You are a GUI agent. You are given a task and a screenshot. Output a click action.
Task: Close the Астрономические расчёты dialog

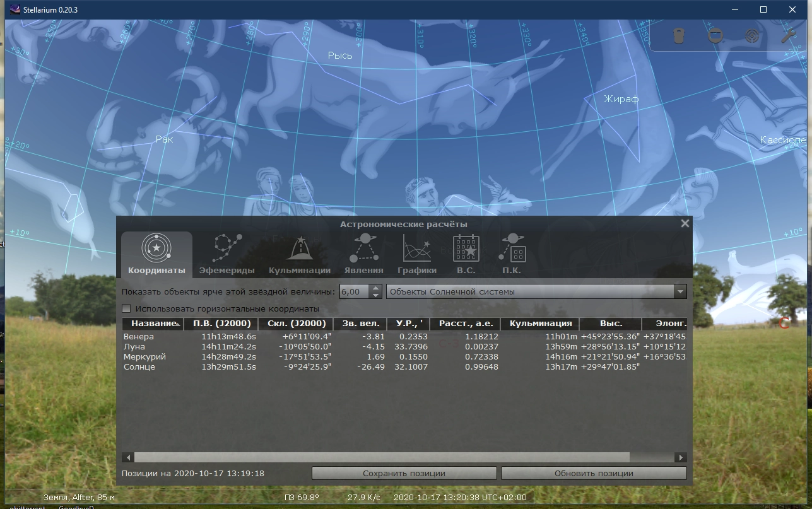[x=685, y=223]
